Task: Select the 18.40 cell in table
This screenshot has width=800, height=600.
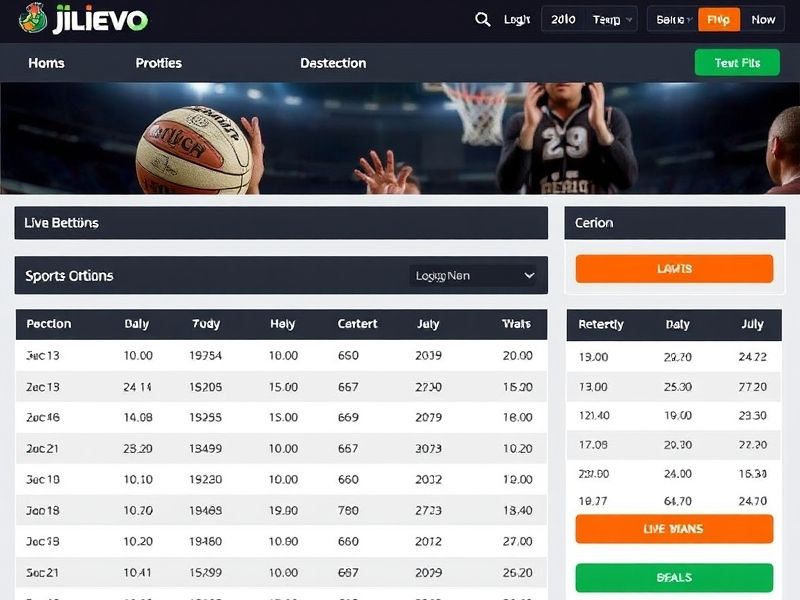Action: click(517, 510)
